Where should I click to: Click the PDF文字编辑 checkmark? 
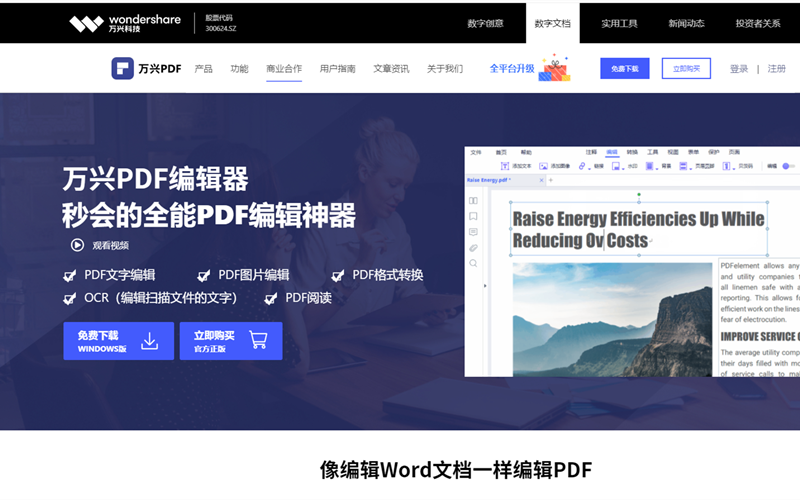(x=70, y=276)
